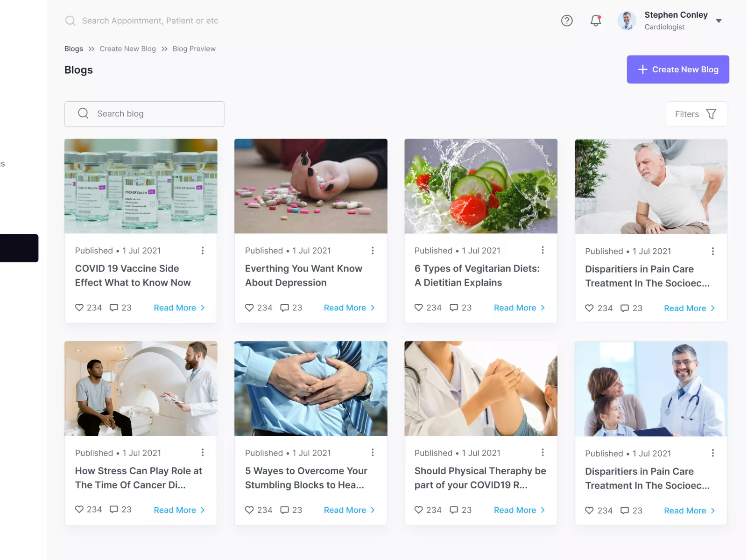Click comment icon on 5 Wayes card

(284, 510)
